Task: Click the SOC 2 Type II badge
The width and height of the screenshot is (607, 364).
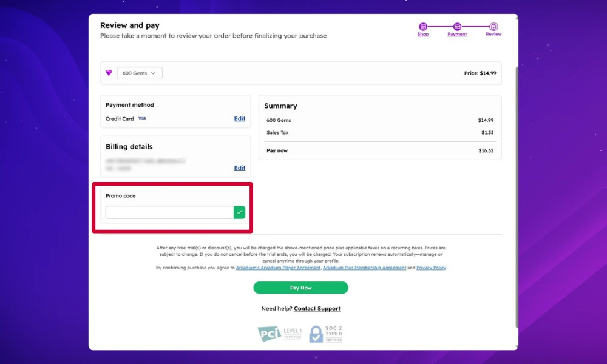Action: 326,334
